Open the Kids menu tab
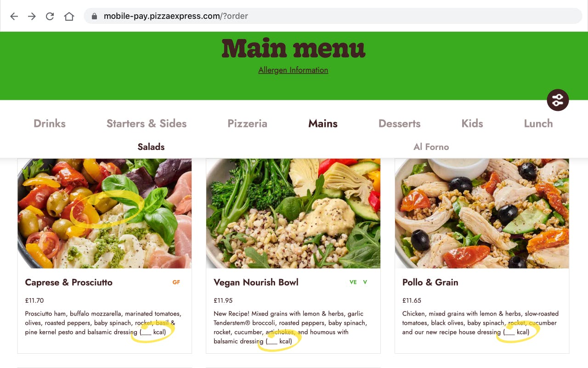Screen dimensions: 588x368 click(472, 123)
